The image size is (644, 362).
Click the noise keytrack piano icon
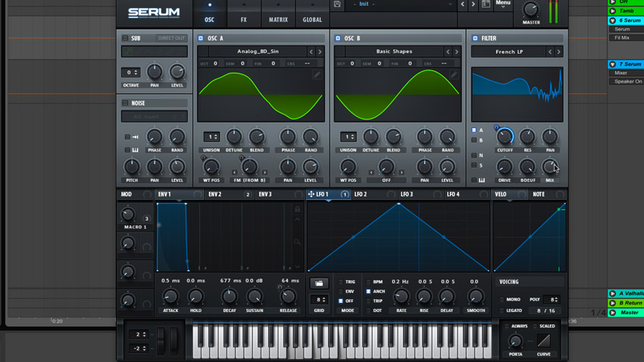[x=135, y=150]
